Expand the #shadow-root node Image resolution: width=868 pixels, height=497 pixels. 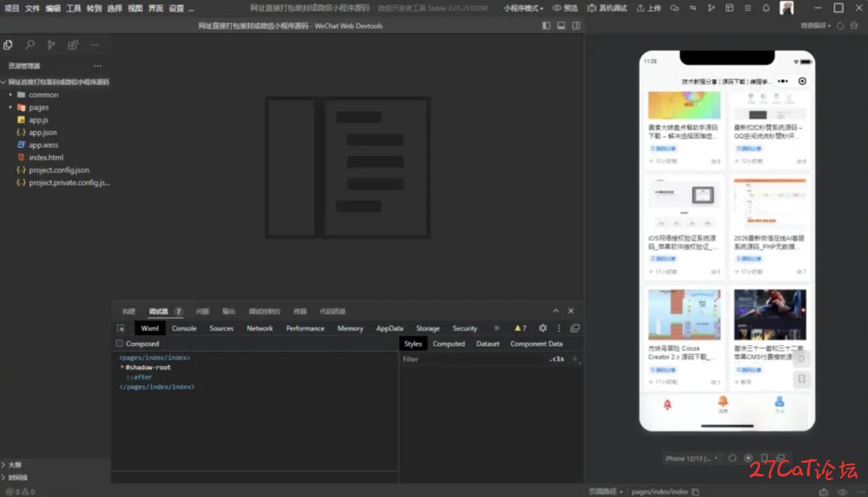[x=122, y=367]
